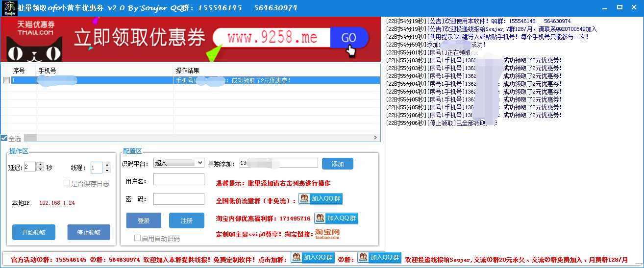Join QQ group next to 171495716
Image resolution: width=644 pixels, height=268 pixels.
tap(336, 218)
